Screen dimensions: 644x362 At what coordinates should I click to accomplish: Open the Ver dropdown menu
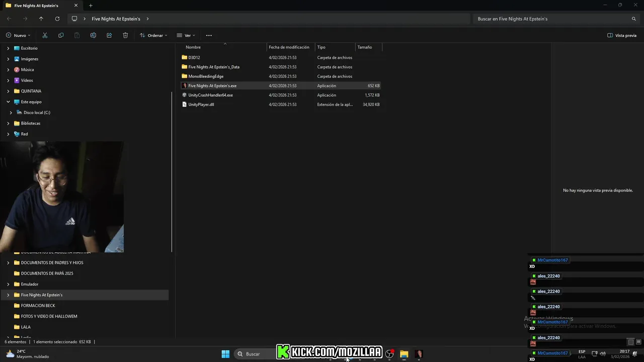pos(186,35)
